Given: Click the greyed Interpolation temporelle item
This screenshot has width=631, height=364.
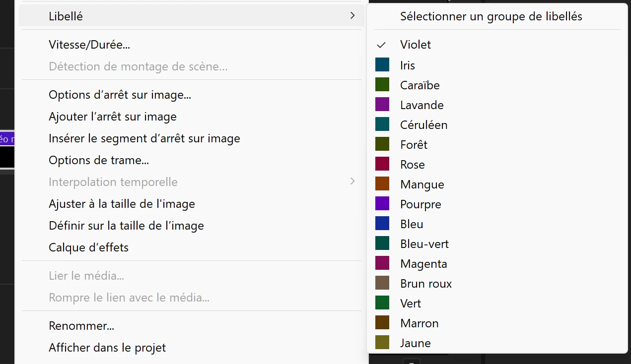Looking at the screenshot, I should point(113,182).
